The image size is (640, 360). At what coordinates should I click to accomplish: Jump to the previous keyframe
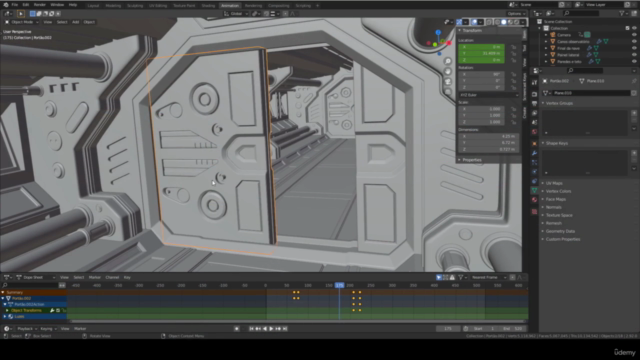pyautogui.click(x=258, y=329)
